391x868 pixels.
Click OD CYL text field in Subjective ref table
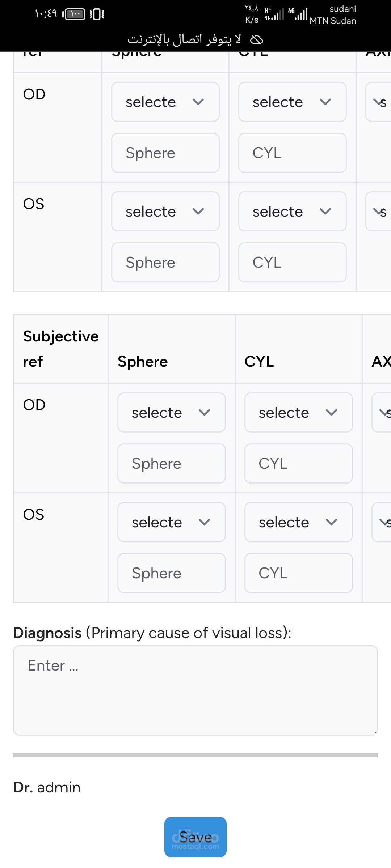pyautogui.click(x=298, y=464)
